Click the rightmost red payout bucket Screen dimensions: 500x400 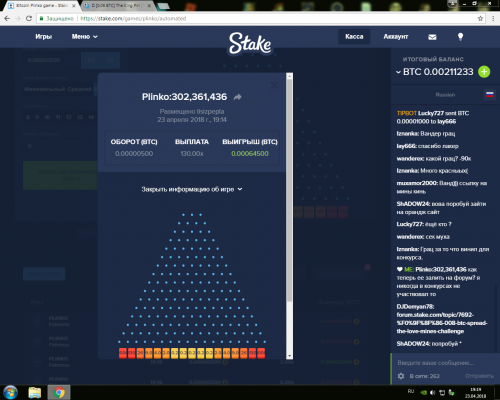coord(261,353)
